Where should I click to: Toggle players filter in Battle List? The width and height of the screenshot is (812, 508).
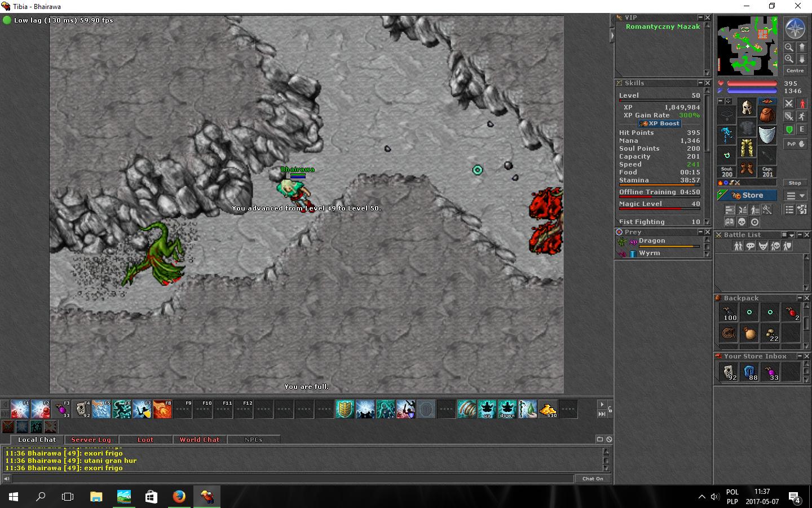pyautogui.click(x=738, y=246)
